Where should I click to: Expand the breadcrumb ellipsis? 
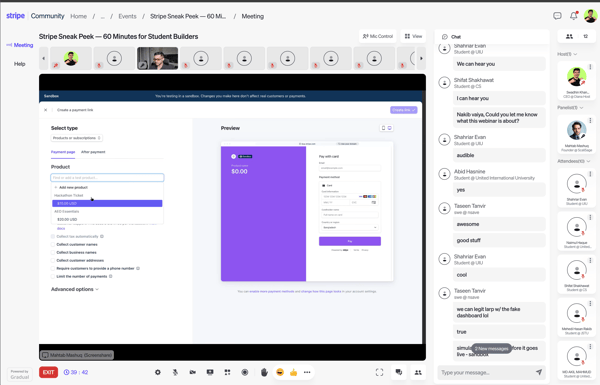click(103, 16)
